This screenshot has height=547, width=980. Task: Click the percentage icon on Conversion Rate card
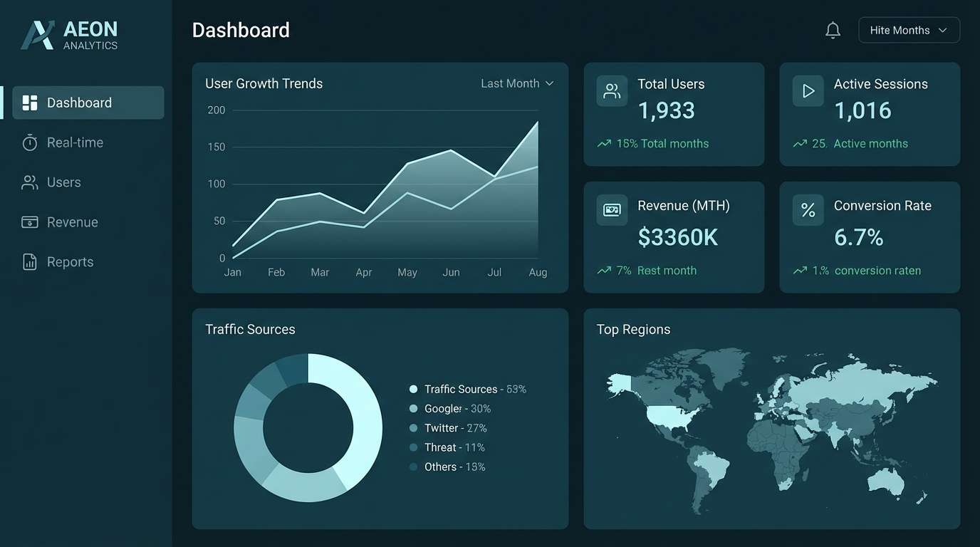808,209
